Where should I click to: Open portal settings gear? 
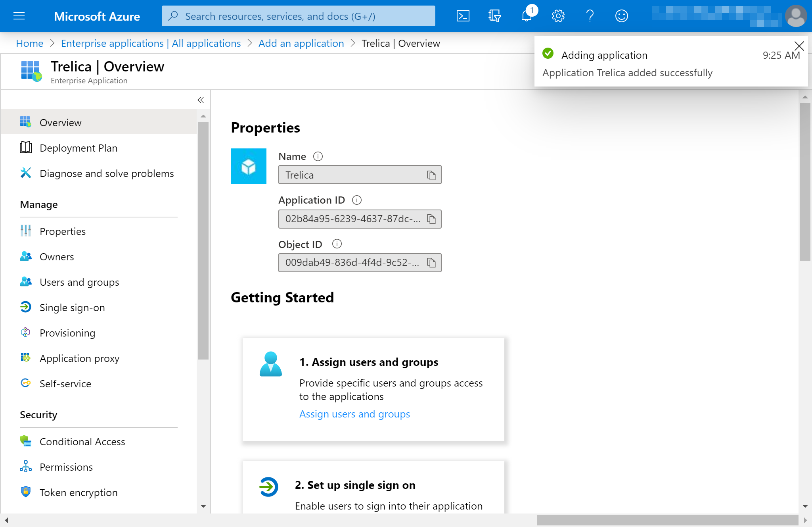[x=558, y=16]
